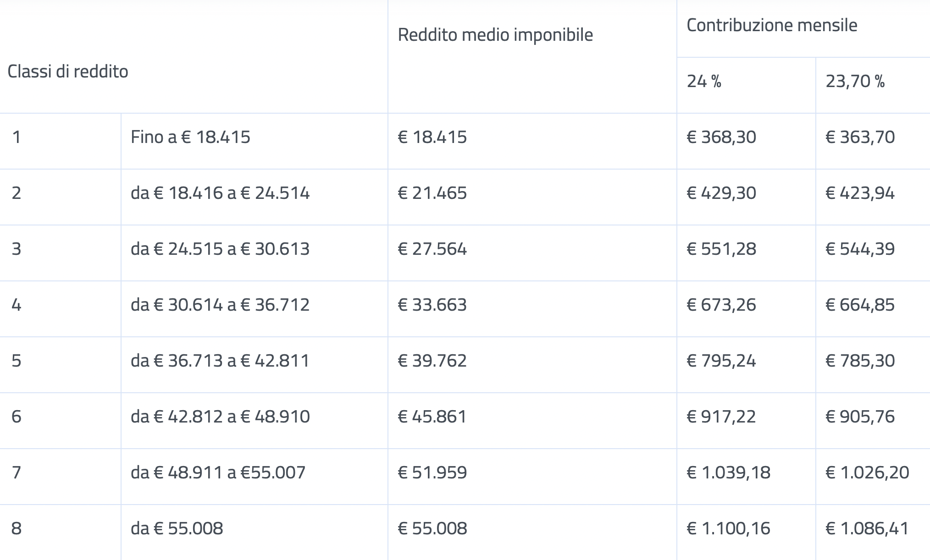The height and width of the screenshot is (560, 930).
Task: Select 'da € 42.812 a € 48.910' range
Action: (x=220, y=417)
